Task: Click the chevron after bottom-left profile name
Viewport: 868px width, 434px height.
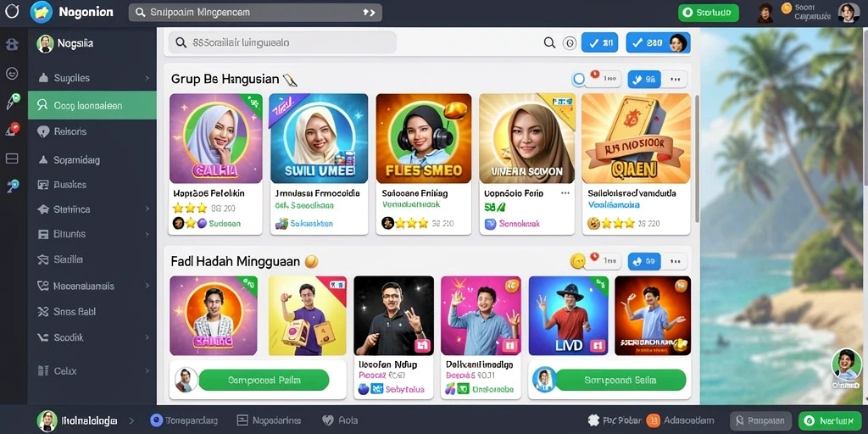Action: (131, 421)
